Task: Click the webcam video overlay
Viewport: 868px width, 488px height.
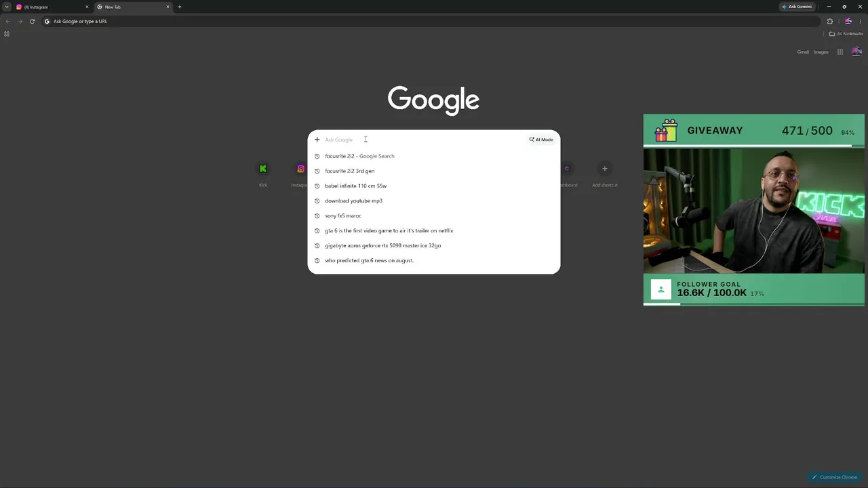Action: (753, 211)
